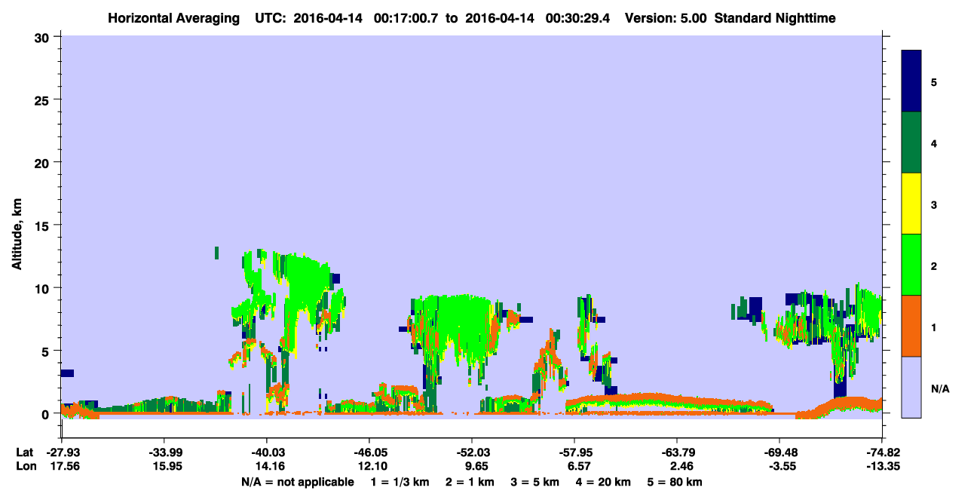Click the '3 = 5 km' footnote
Screen dimensions: 980x503
534,482
